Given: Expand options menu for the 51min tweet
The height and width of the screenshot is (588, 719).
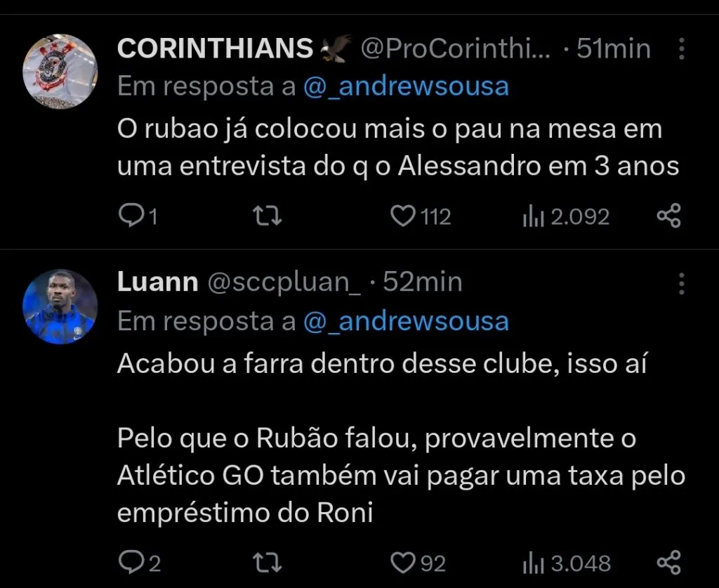Looking at the screenshot, I should 682,49.
